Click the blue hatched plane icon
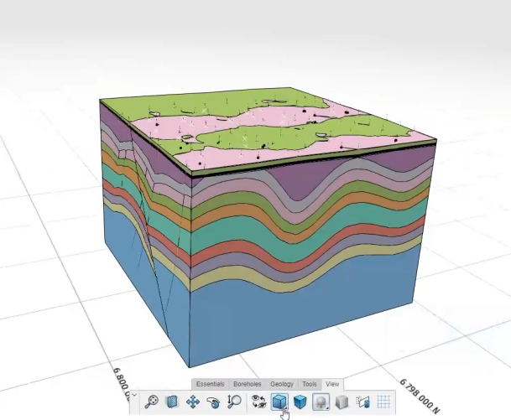 (172, 402)
